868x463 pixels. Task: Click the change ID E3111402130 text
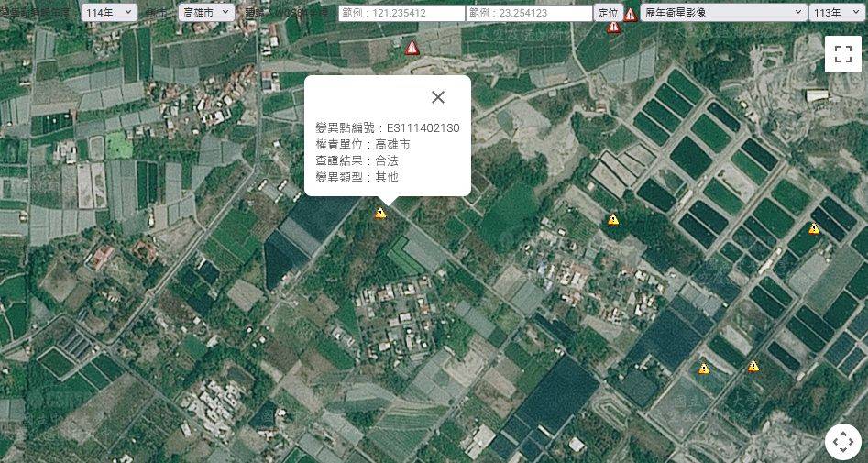tap(423, 127)
